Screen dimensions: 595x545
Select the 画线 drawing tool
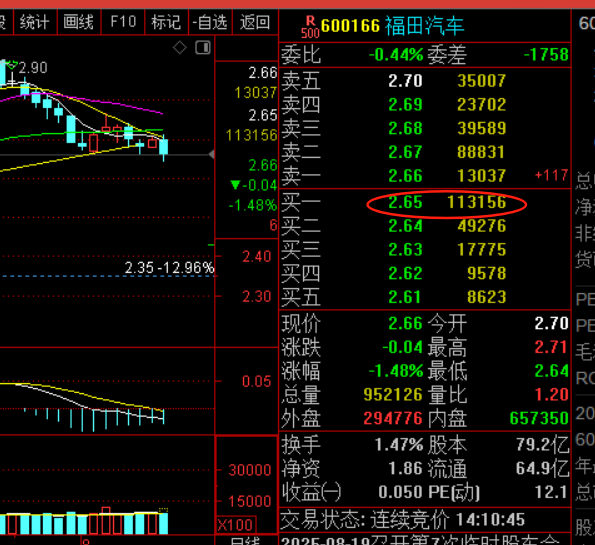[79, 22]
